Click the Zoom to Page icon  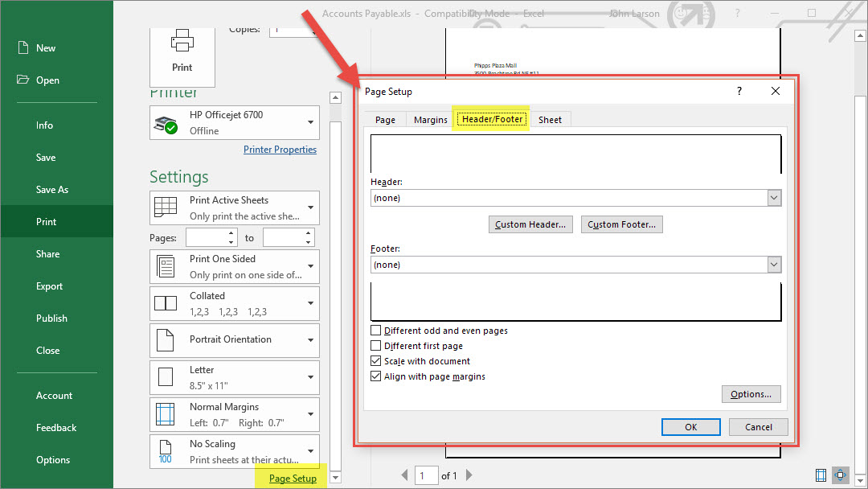pos(841,475)
